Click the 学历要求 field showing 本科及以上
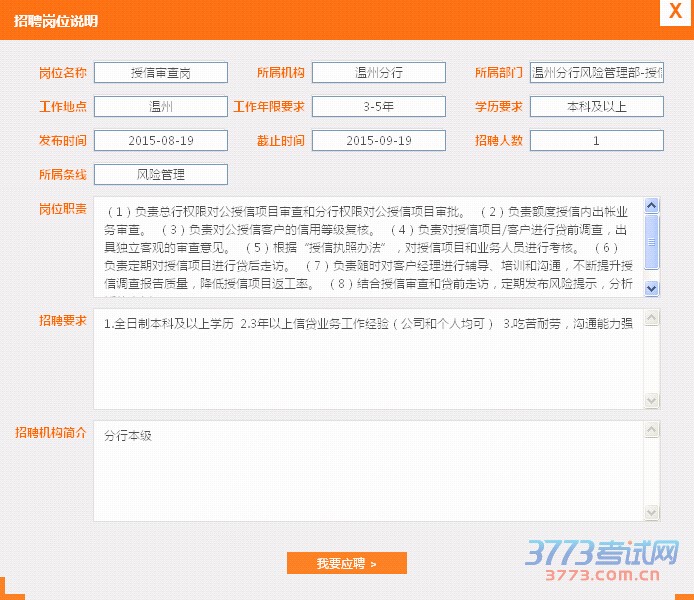The image size is (694, 600). coord(596,107)
